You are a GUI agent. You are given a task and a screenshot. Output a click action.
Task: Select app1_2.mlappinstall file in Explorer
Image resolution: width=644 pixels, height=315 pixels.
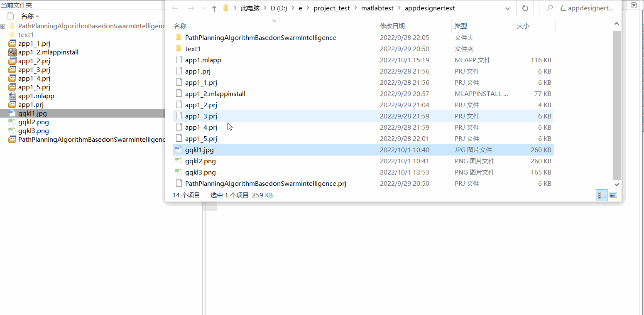363,94
